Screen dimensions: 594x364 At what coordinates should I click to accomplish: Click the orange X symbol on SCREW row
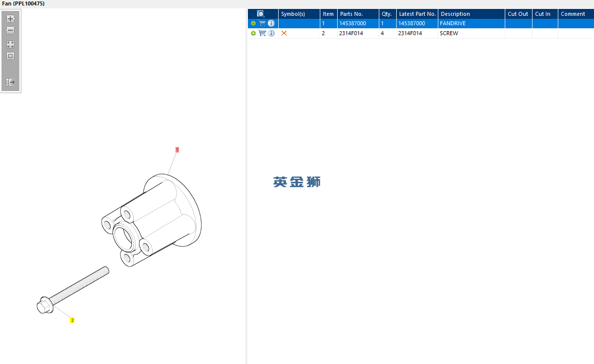tap(284, 33)
